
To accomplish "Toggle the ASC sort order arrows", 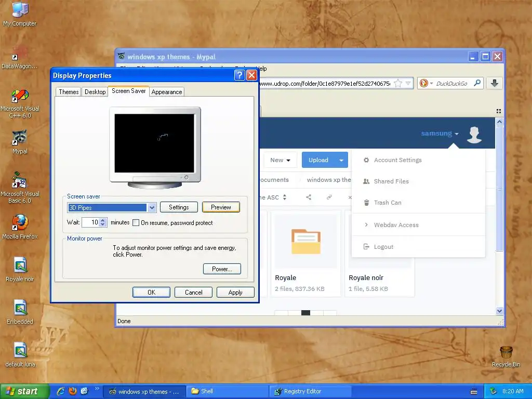I will [x=285, y=197].
